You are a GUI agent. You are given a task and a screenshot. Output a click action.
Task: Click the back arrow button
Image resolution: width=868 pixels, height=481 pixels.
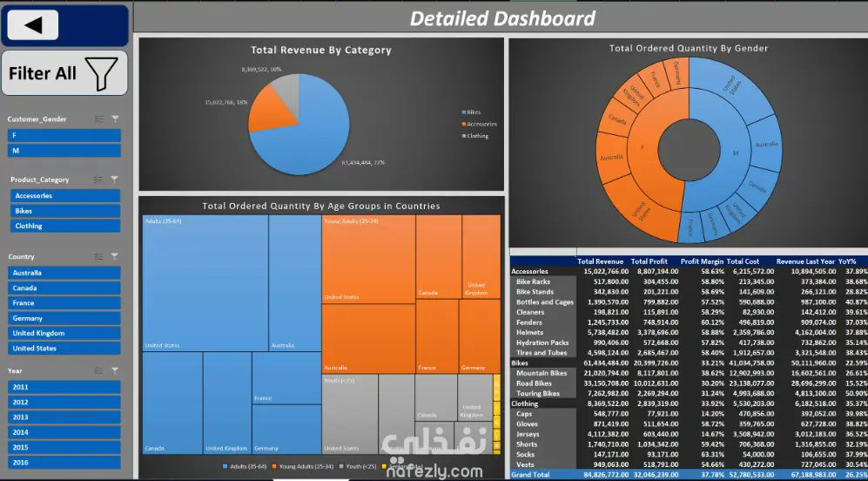pos(33,25)
